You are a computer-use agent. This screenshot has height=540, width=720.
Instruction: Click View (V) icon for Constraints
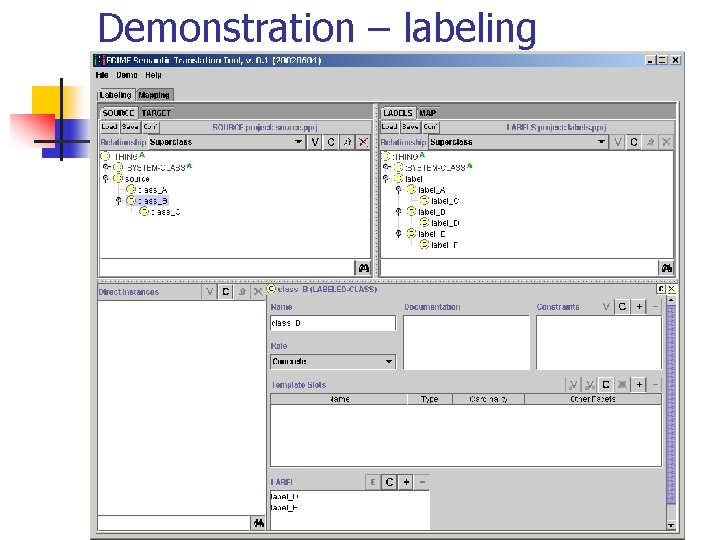(606, 306)
